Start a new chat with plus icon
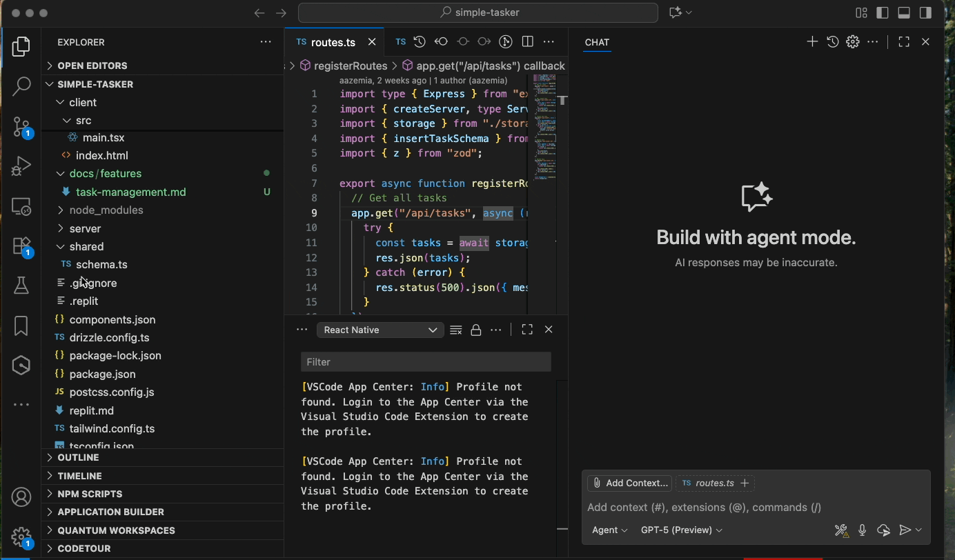The width and height of the screenshot is (955, 560). (x=812, y=42)
